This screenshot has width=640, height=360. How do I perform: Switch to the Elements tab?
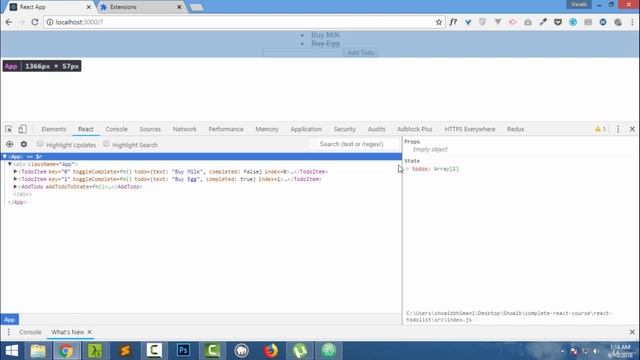pos(53,129)
